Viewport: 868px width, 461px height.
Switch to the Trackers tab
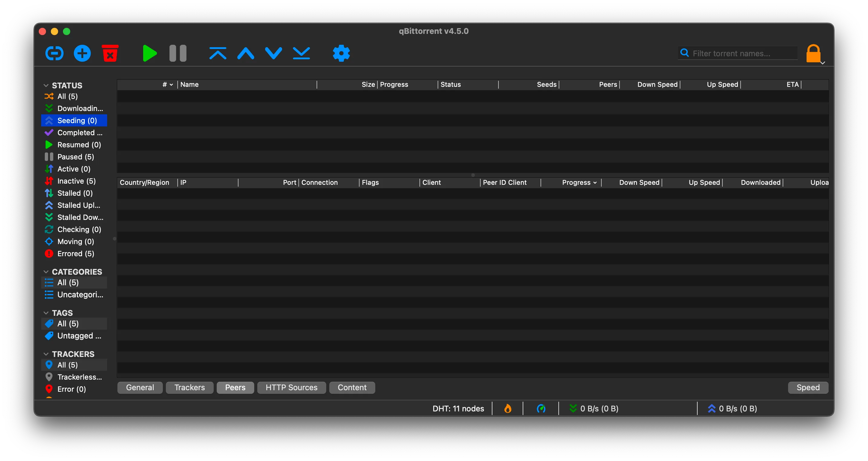[189, 387]
